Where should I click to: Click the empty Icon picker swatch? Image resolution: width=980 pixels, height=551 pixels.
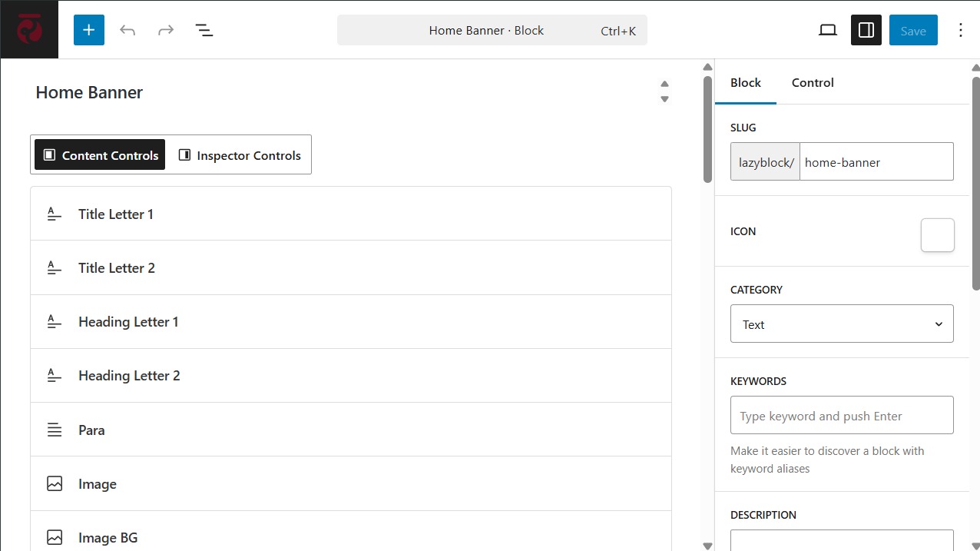(x=937, y=235)
